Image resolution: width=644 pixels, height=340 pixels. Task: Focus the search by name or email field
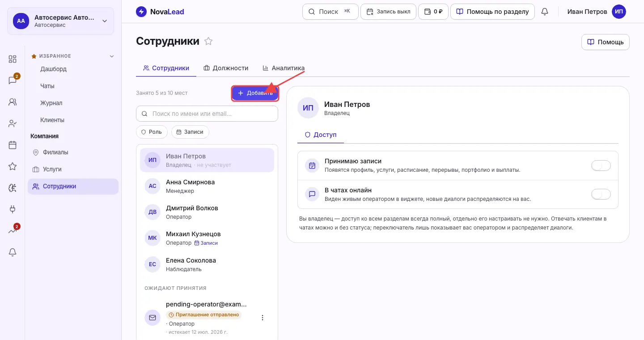pos(207,114)
